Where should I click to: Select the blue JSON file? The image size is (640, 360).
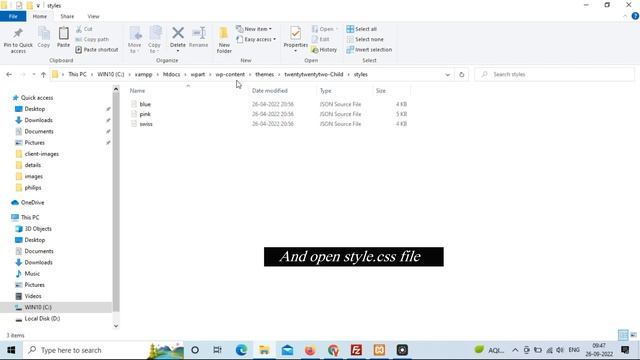coord(145,104)
